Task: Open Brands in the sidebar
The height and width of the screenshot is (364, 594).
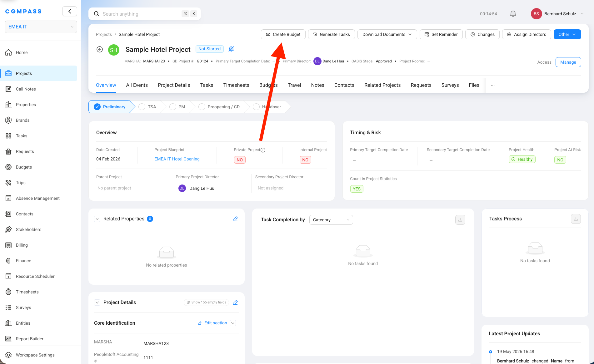Action: point(22,120)
